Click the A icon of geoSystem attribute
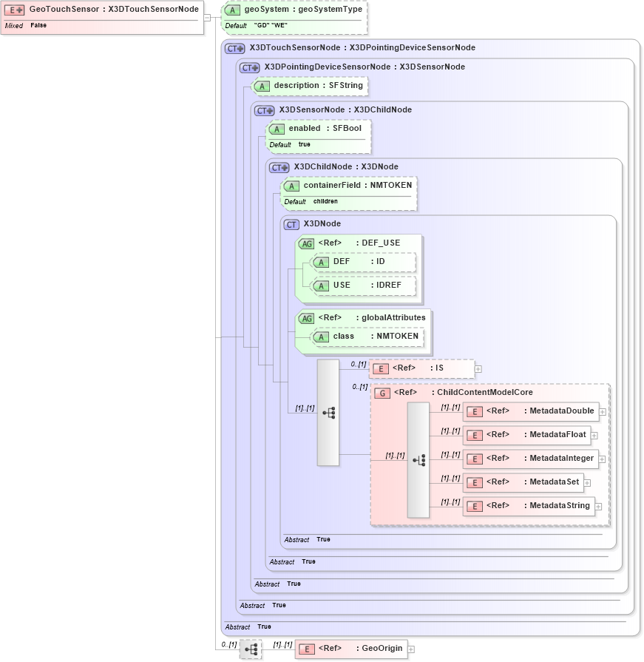Screen dimensions: 644x662 pos(232,10)
